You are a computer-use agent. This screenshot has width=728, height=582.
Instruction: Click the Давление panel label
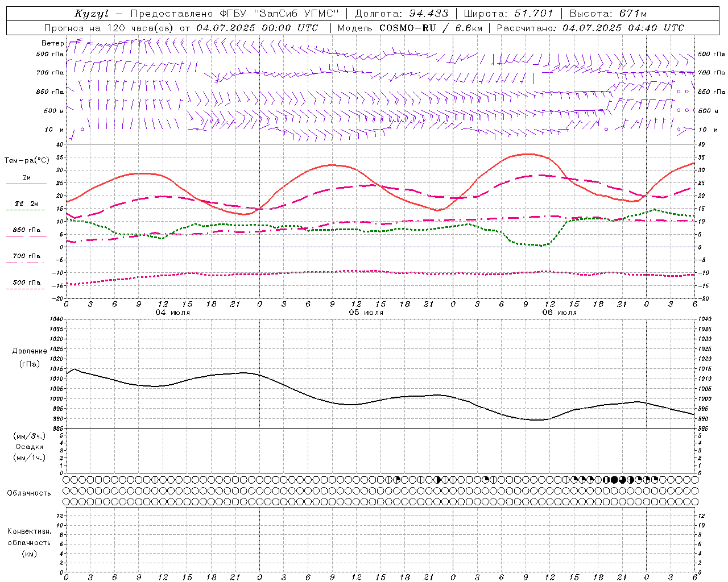point(30,351)
